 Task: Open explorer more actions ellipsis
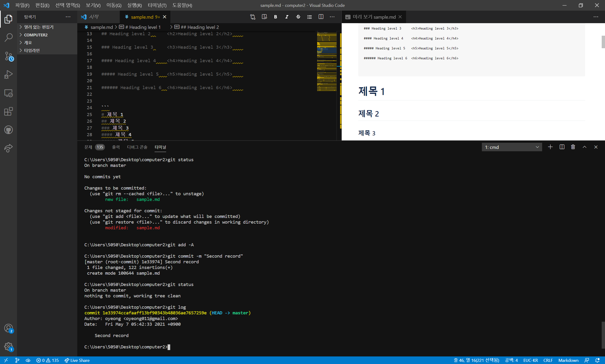[68, 17]
